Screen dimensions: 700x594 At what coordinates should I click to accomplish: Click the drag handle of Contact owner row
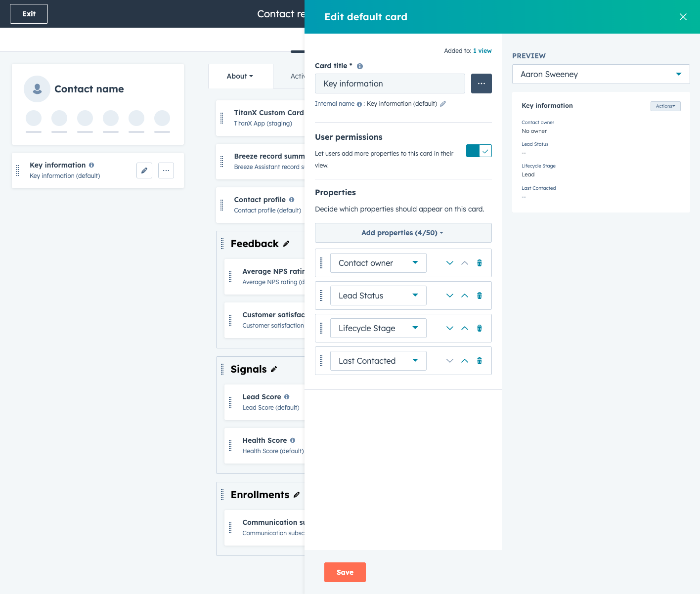(x=321, y=263)
